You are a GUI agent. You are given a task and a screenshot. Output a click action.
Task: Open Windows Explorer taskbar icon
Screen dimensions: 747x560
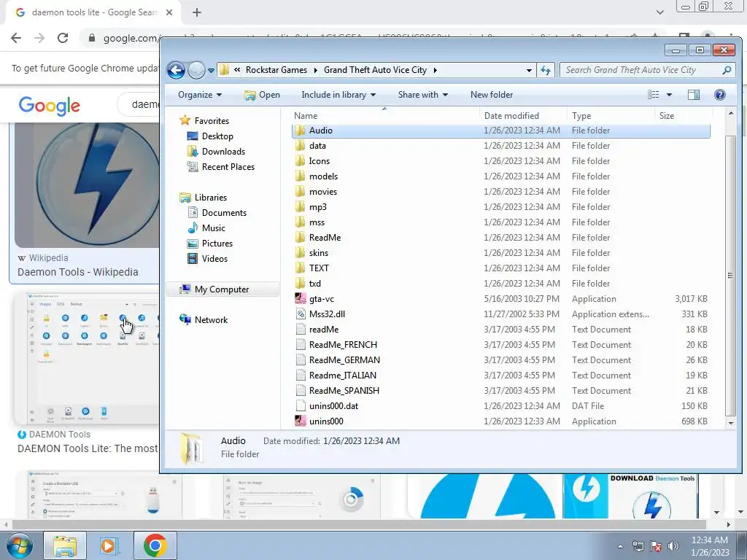(65, 545)
